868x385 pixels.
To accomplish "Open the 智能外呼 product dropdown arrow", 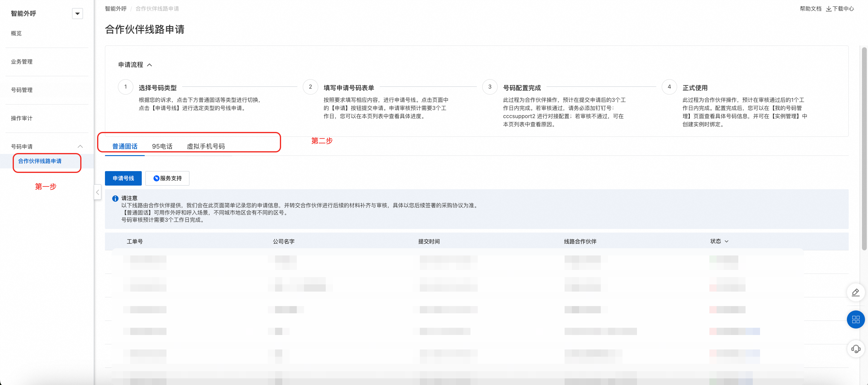I will (x=77, y=14).
